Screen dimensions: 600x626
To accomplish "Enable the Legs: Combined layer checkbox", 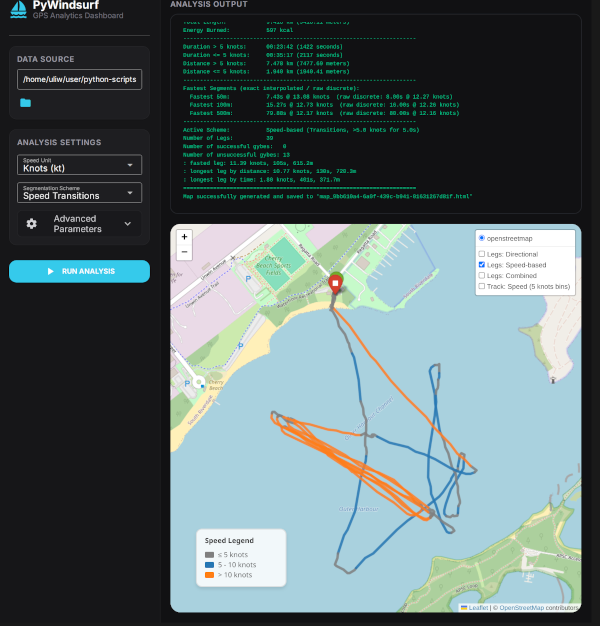I will (482, 275).
